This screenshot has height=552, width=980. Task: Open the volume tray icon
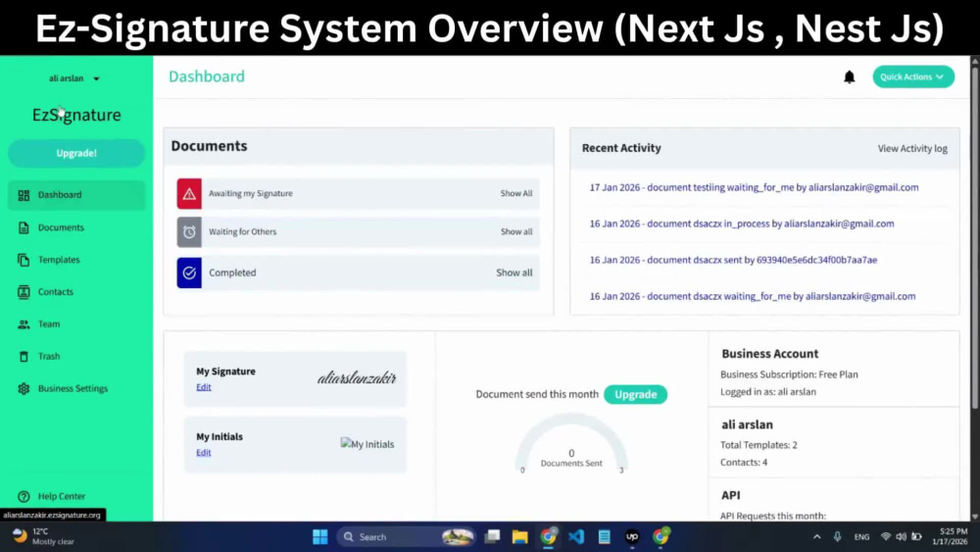[901, 536]
